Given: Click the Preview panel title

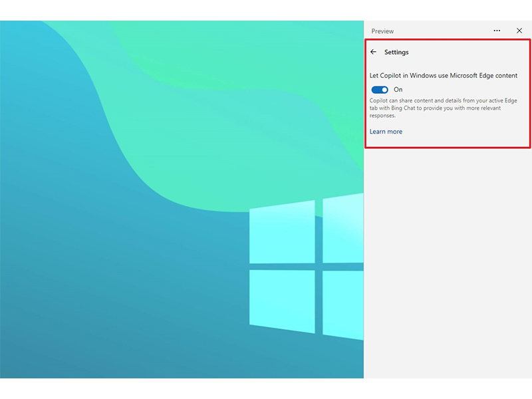Looking at the screenshot, I should click(x=382, y=31).
